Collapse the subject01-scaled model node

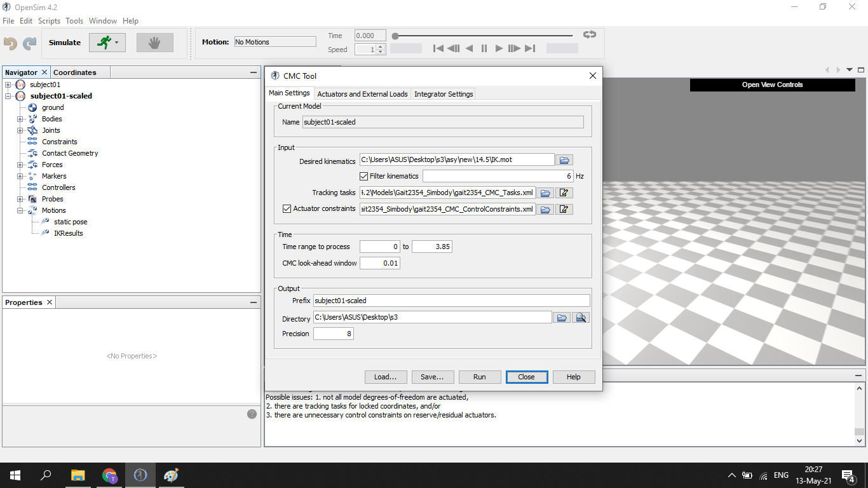coord(8,96)
